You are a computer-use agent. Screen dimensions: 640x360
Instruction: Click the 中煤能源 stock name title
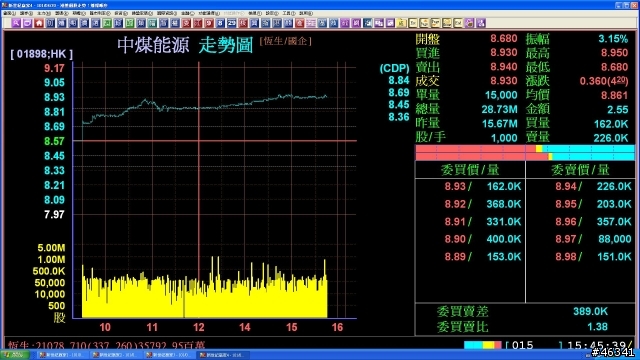point(153,45)
